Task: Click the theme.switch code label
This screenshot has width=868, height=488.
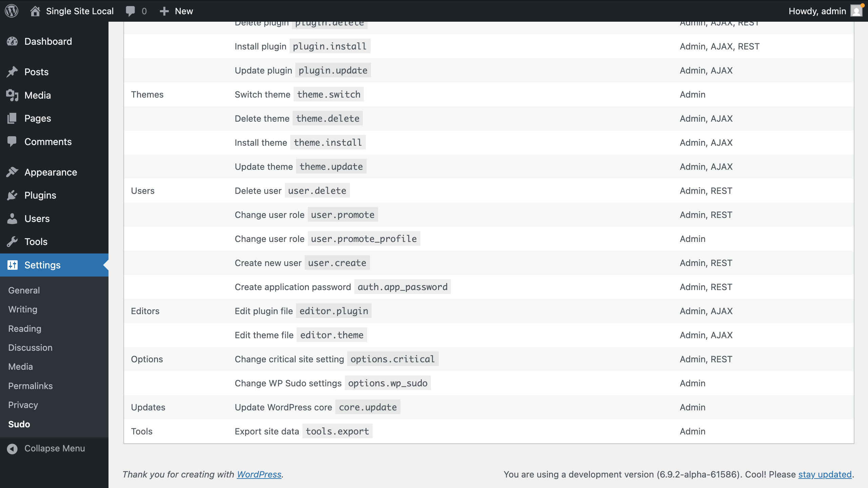Action: click(329, 94)
